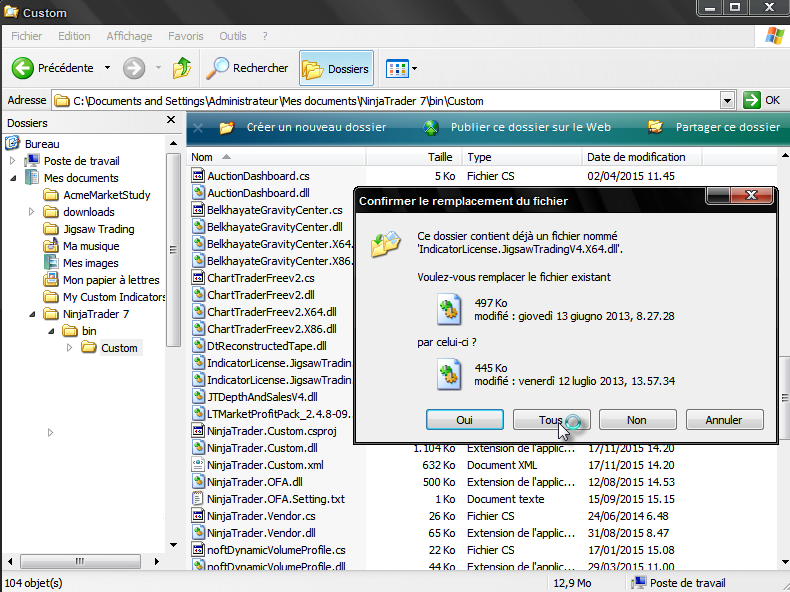Click folder tree horizontal scrollbar thumb
This screenshot has width=790, height=592.
[x=80, y=561]
